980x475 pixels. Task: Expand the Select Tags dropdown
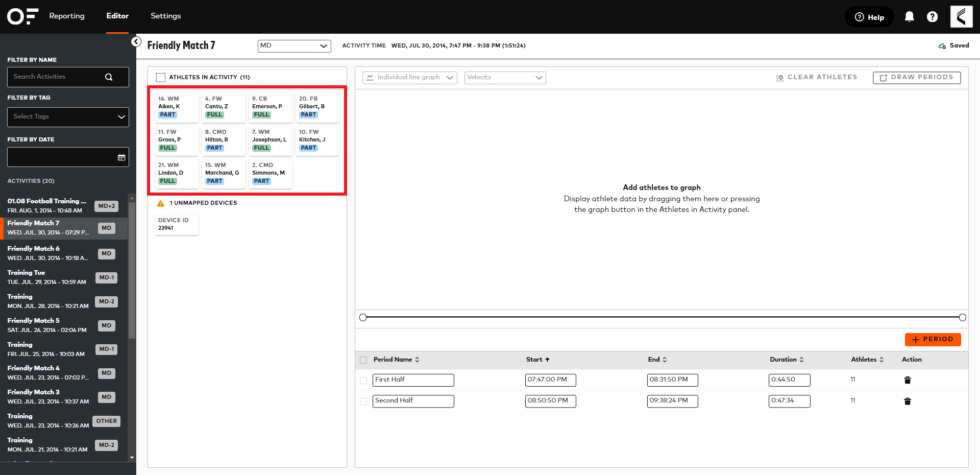tap(68, 117)
